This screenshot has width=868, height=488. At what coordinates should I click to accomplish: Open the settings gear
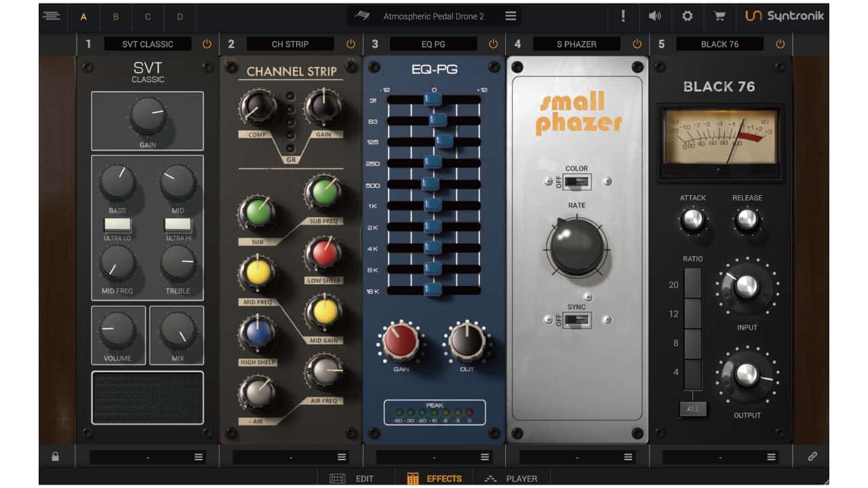(687, 15)
